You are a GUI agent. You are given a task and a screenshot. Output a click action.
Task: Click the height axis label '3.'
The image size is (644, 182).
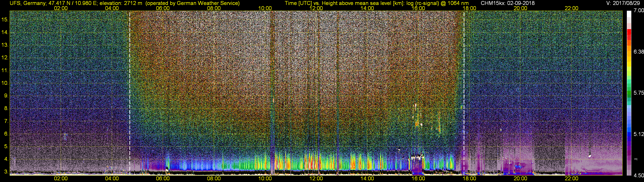tap(6, 172)
